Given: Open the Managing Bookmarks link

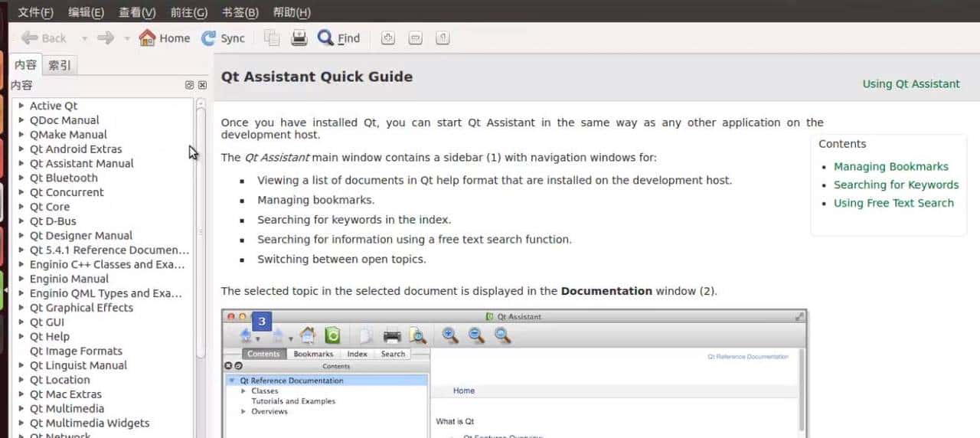Looking at the screenshot, I should (890, 166).
